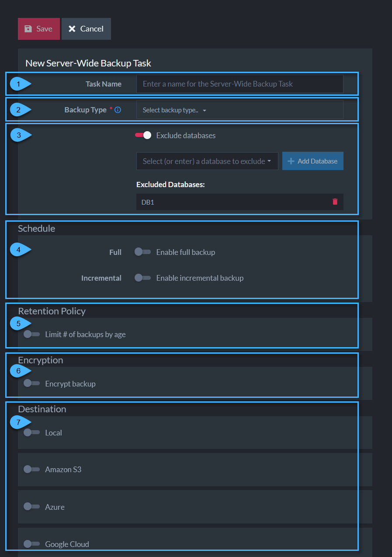The height and width of the screenshot is (557, 392).
Task: Open the database to exclude dropdown
Action: coord(207,161)
